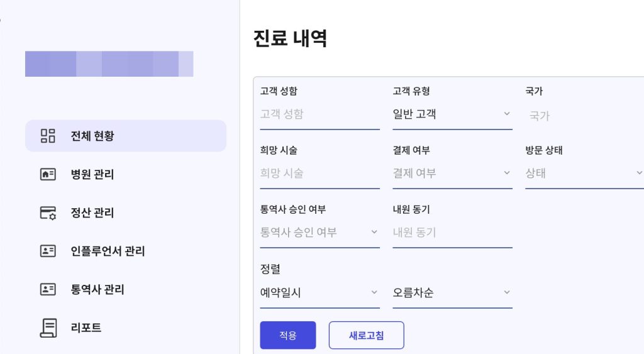Click the 병원 관리 hospital icon

point(48,174)
